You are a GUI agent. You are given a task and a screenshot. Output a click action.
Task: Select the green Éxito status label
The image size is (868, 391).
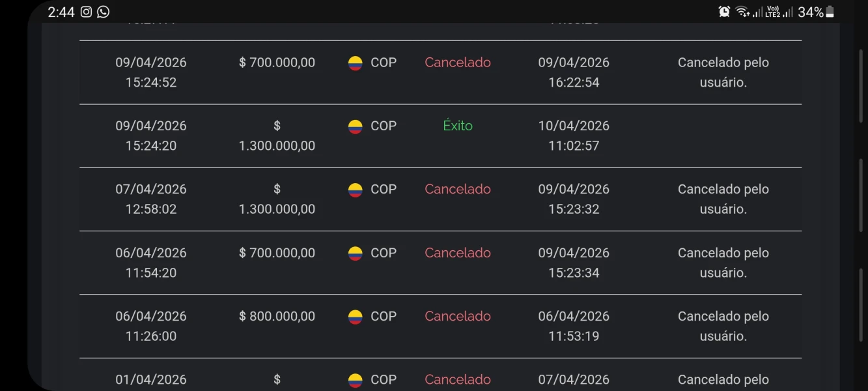point(458,126)
